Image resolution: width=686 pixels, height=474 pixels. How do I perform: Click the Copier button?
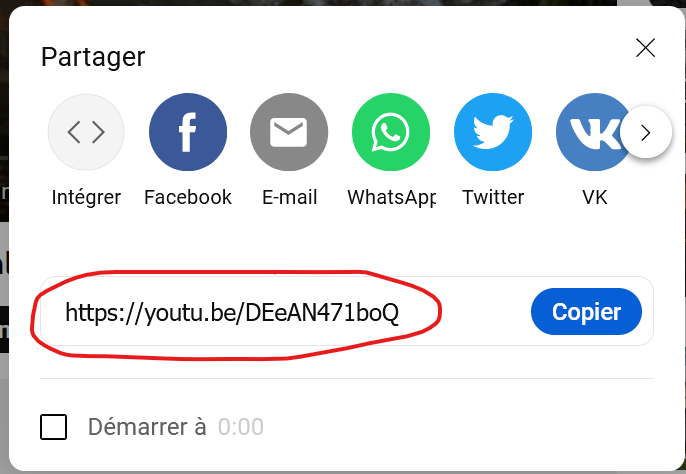click(x=586, y=312)
